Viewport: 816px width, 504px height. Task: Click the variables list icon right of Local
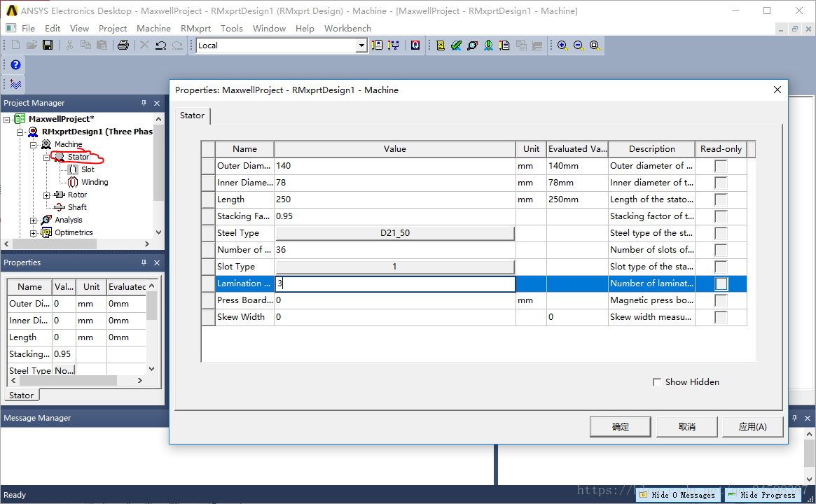pyautogui.click(x=378, y=45)
